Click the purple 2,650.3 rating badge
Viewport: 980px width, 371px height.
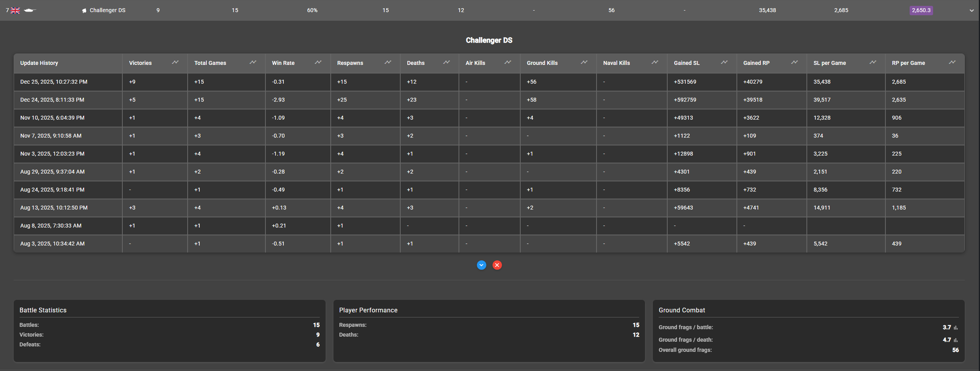921,10
